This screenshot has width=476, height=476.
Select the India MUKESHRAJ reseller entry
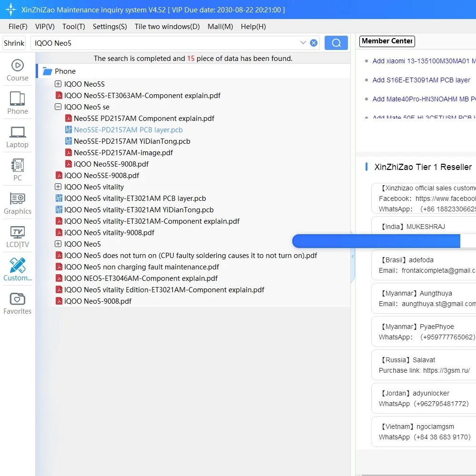pyautogui.click(x=424, y=227)
